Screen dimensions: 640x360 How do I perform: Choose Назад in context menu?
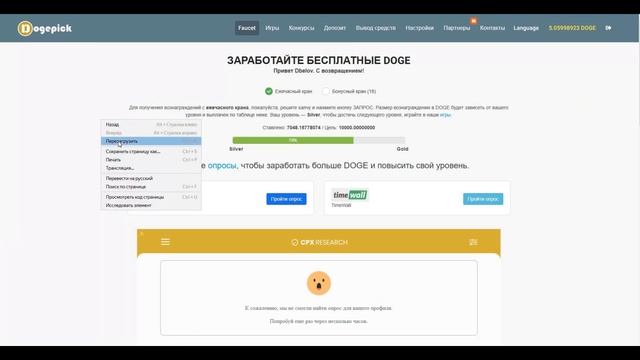pyautogui.click(x=151, y=124)
